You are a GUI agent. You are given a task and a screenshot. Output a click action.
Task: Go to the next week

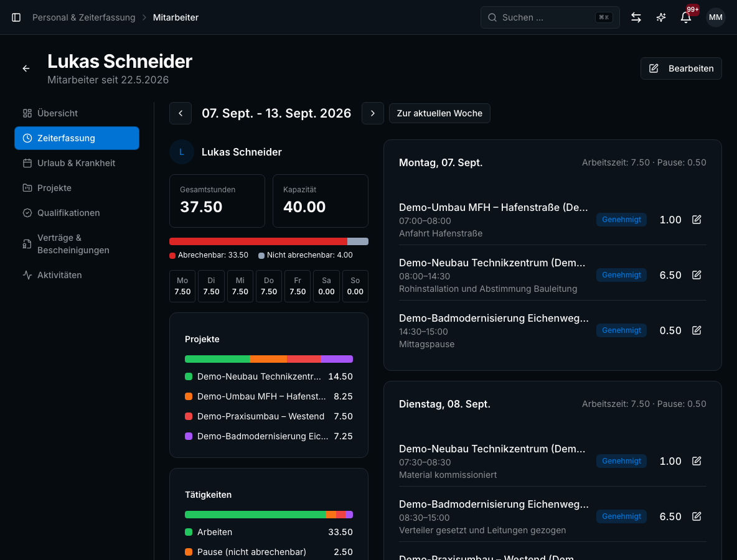pyautogui.click(x=373, y=113)
